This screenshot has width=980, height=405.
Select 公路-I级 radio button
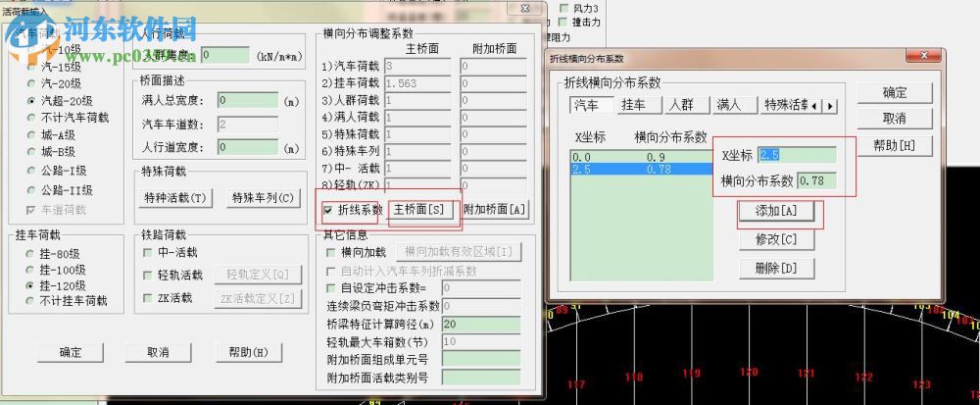point(30,171)
